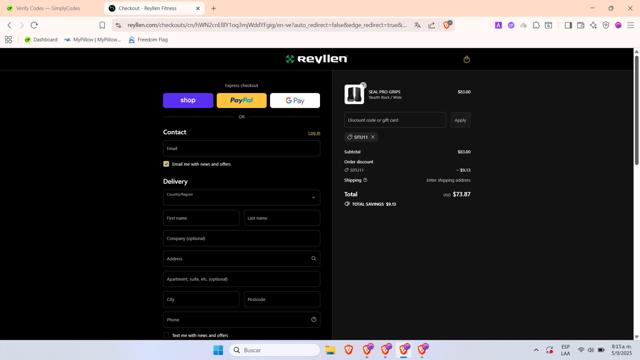640x360 pixels.
Task: Click the total amount $73.87
Action: click(462, 194)
